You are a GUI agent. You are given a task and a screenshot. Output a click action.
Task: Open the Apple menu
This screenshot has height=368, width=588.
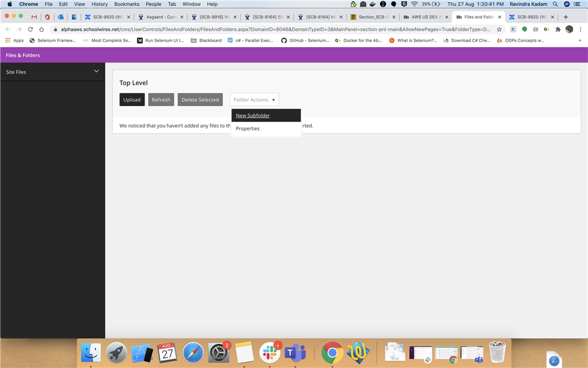pos(10,4)
